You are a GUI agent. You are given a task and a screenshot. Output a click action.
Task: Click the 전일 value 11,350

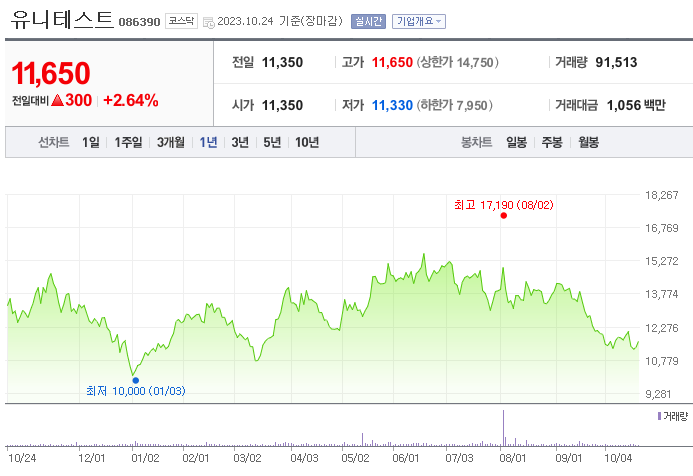(282, 62)
